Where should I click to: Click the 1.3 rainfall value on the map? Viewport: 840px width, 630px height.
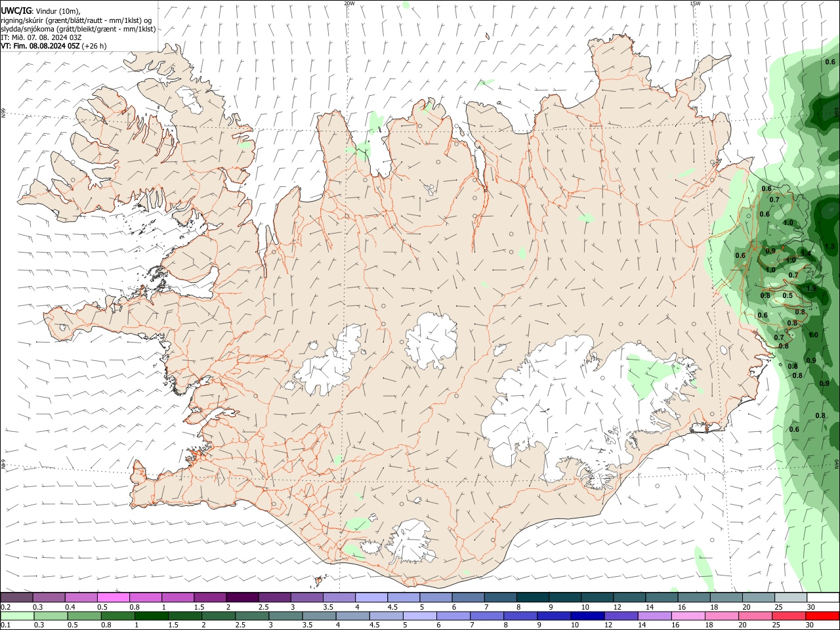tap(829, 247)
